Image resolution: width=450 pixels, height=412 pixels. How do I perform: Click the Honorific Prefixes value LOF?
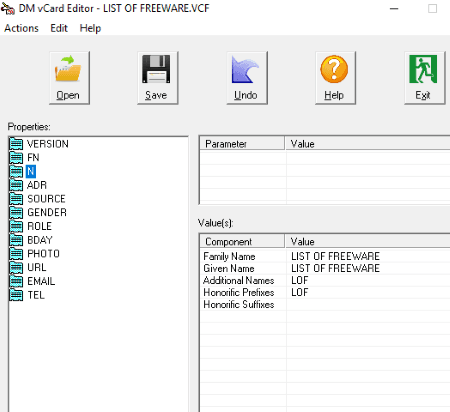point(299,292)
